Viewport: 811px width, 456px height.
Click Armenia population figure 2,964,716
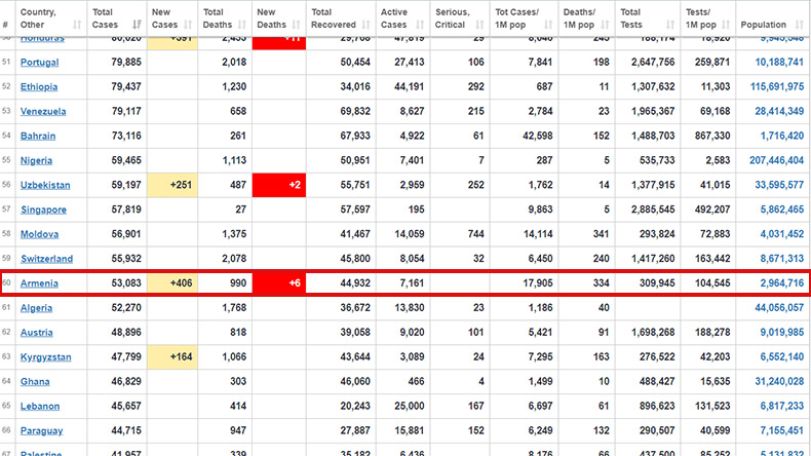(782, 283)
